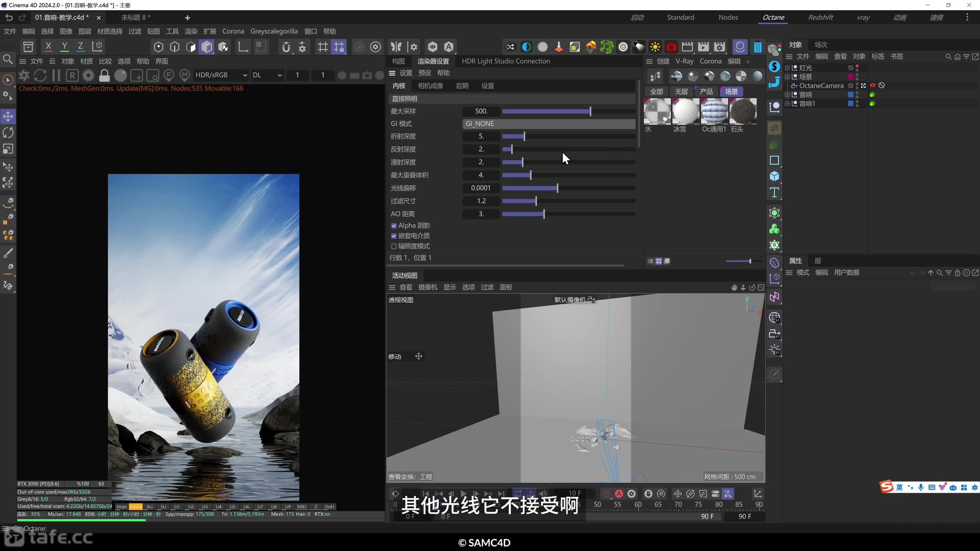Click the search magnifier icon at top left
This screenshot has width=980, height=551.
pos(8,59)
